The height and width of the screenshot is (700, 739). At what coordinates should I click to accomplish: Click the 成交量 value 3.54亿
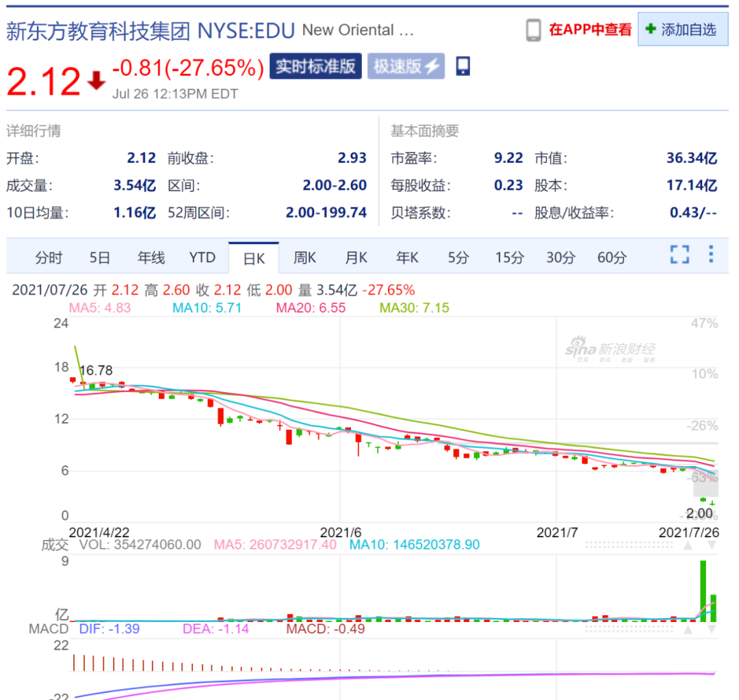coord(135,185)
